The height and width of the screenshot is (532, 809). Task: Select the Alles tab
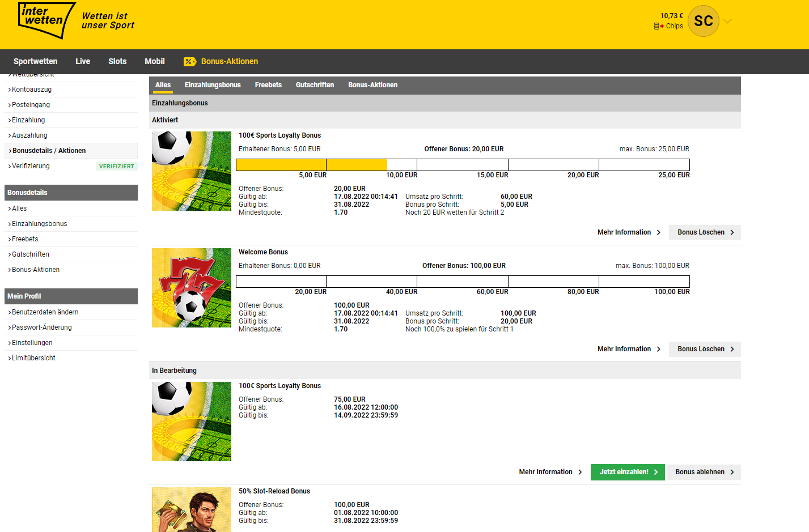pyautogui.click(x=163, y=85)
